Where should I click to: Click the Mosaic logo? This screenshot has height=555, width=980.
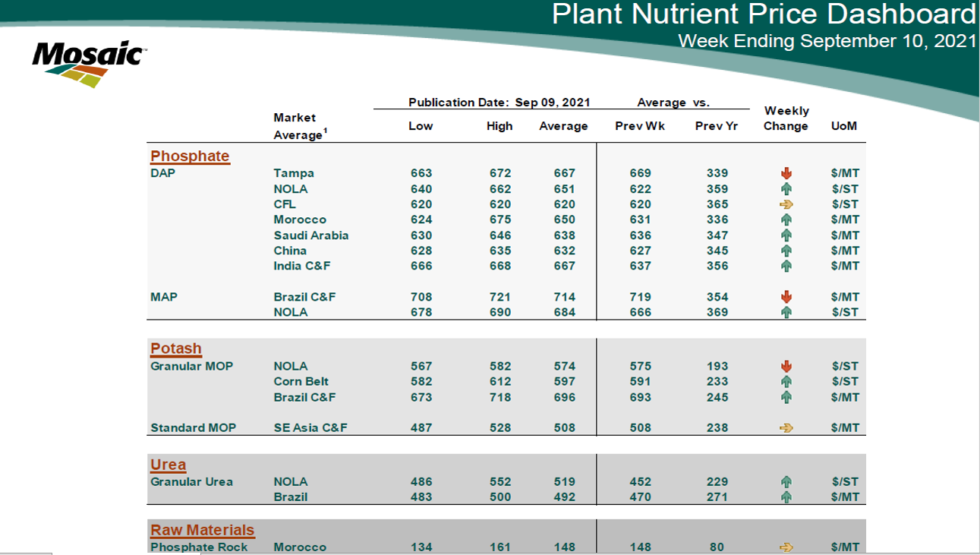tap(89, 62)
